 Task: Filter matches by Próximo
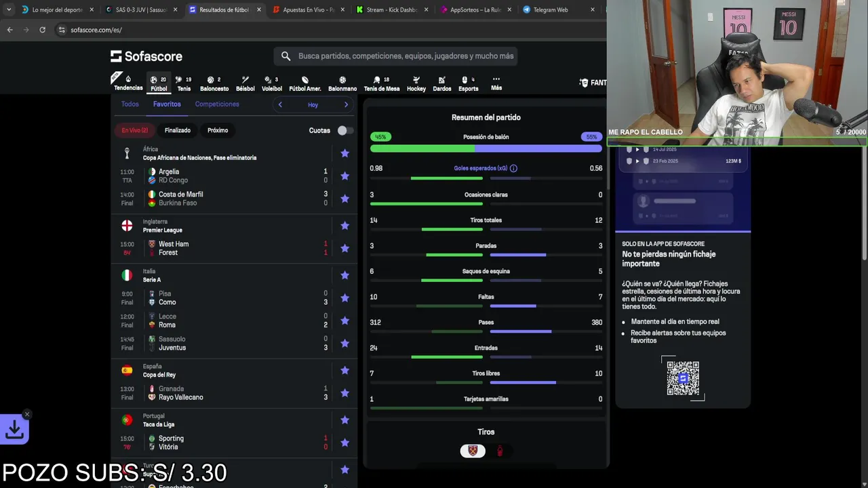coord(218,130)
